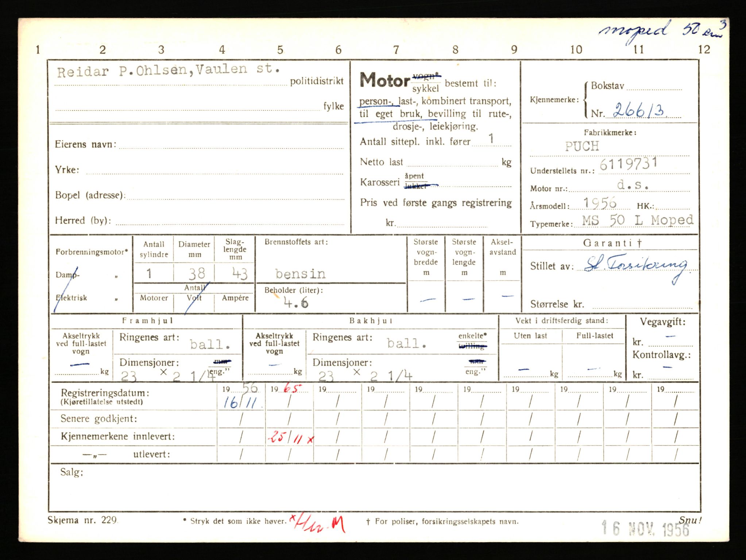Click the 'Kontrollavg.:' label
The height and width of the screenshot is (560, 746).
coord(661,355)
